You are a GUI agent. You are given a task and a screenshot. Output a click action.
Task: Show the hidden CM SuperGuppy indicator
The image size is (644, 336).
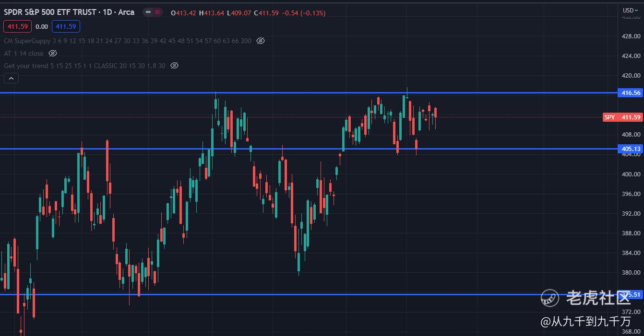[261, 41]
